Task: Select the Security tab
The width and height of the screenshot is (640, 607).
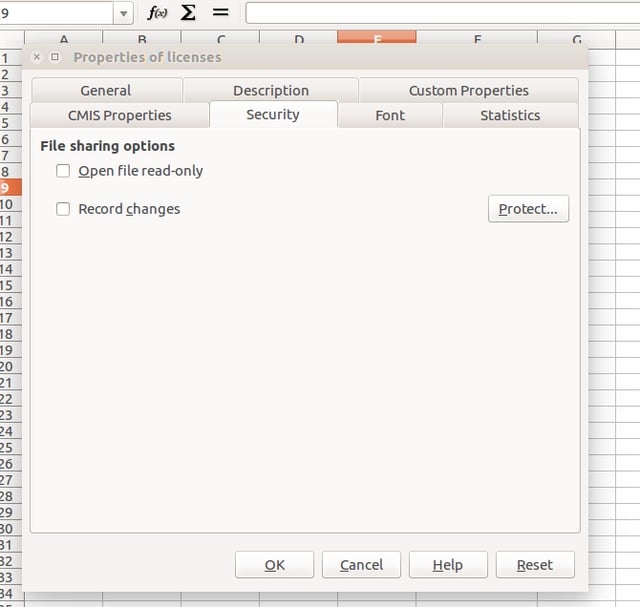Action: [273, 114]
